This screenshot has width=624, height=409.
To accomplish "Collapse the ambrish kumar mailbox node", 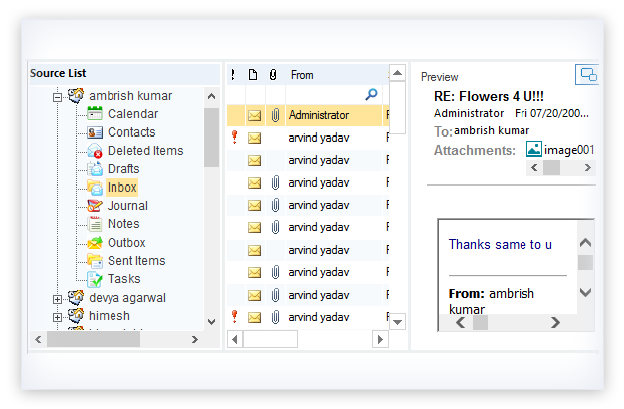I will [57, 97].
